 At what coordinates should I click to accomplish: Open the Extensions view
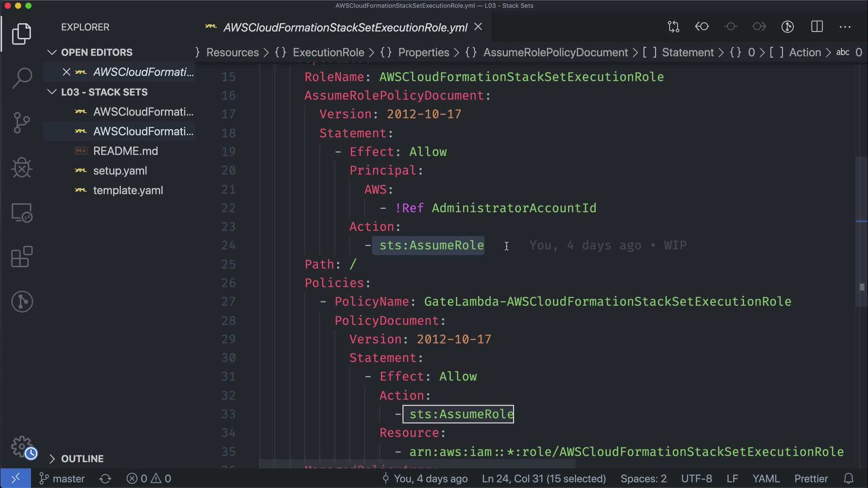point(22,257)
